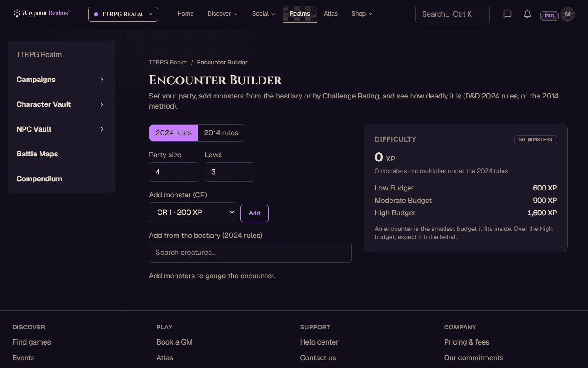
Task: Click the TTRPG Realm breadcrumb link
Action: [168, 62]
